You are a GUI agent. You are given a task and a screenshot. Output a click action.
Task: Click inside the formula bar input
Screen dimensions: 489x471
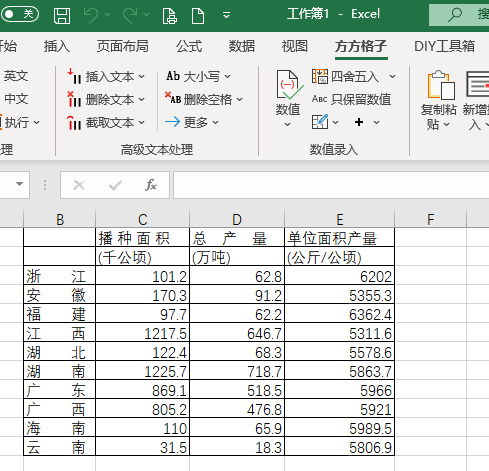pos(331,185)
